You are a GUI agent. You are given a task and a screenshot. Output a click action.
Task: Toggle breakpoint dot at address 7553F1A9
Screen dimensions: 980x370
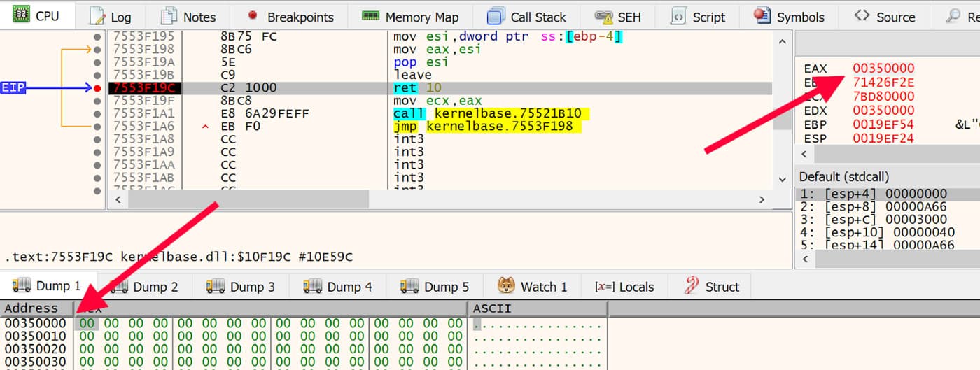click(97, 152)
